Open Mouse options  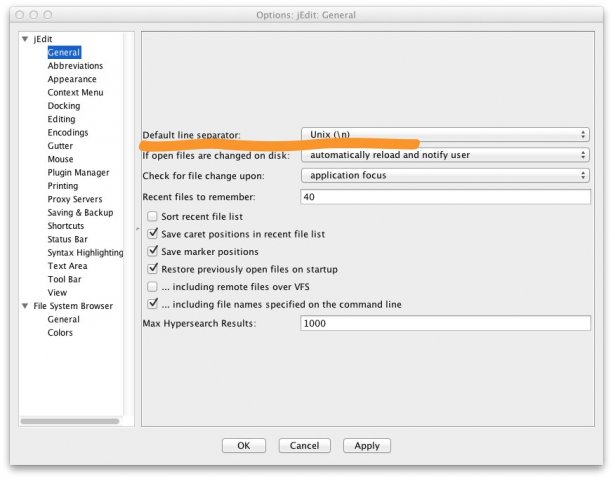[x=60, y=159]
